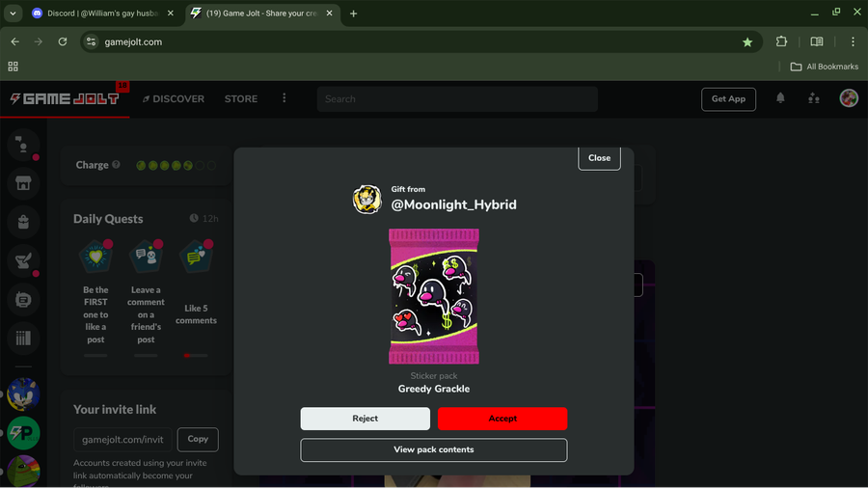Open the sidebar chat icon at the top
Viewport: 868px width, 488px height.
point(23,145)
